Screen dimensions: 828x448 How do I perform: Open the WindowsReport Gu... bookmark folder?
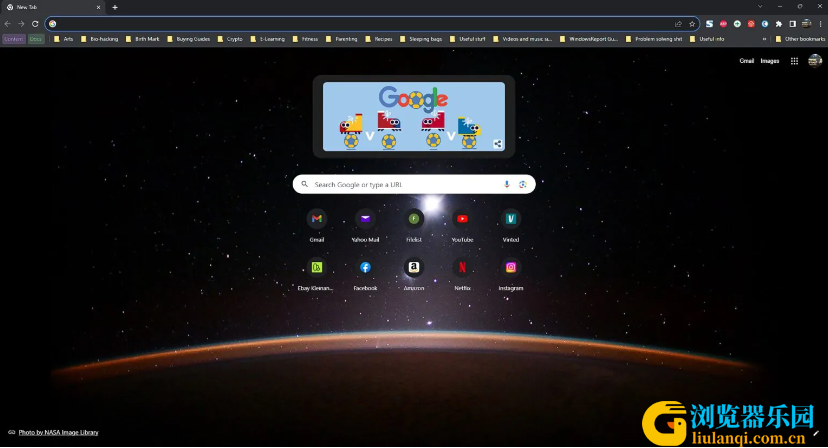pos(589,39)
